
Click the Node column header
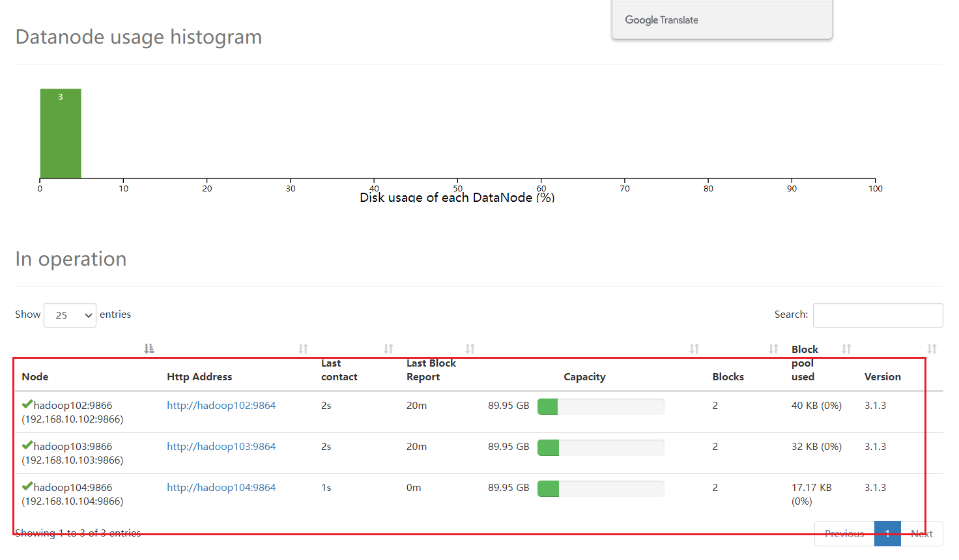pos(35,376)
